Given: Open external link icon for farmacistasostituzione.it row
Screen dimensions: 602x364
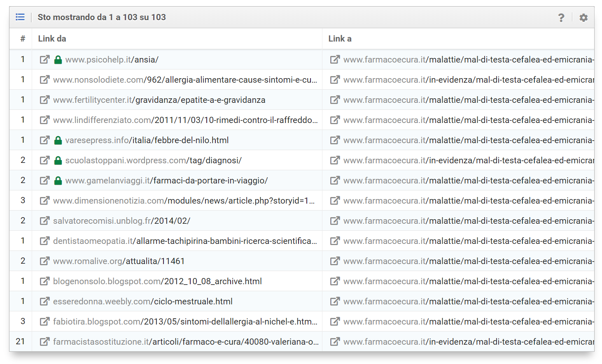Looking at the screenshot, I should [x=44, y=341].
